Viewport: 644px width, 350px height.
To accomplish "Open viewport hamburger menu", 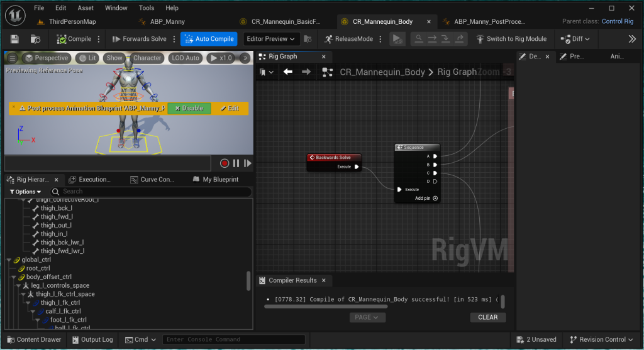I will 13,58.
